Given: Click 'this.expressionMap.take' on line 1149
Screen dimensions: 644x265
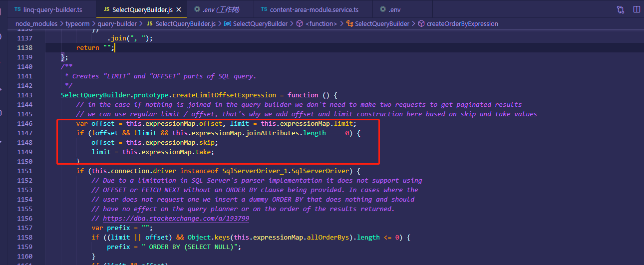Looking at the screenshot, I should [168, 152].
